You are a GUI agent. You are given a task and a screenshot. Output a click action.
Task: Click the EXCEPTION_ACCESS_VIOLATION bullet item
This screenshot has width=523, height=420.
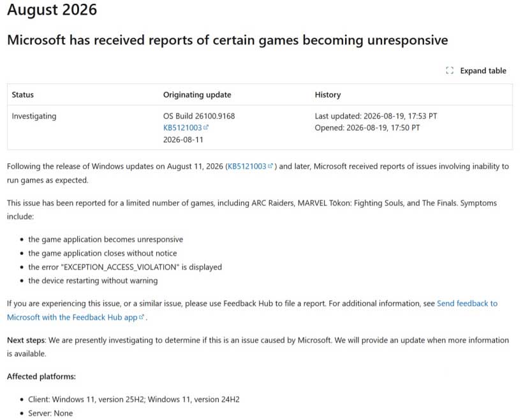tap(125, 267)
